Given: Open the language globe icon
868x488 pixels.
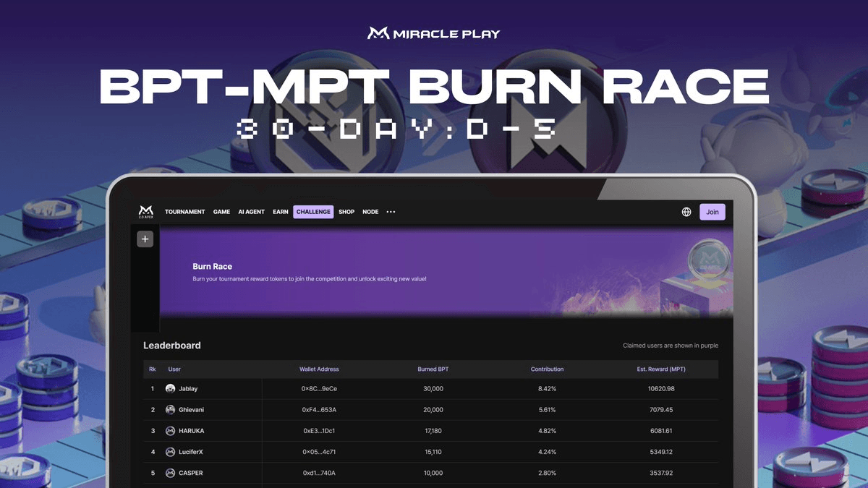Looking at the screenshot, I should 686,212.
